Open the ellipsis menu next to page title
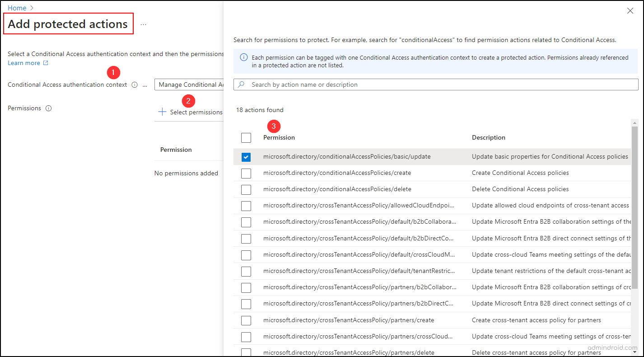Screen dimensions: 644x357 [x=144, y=24]
